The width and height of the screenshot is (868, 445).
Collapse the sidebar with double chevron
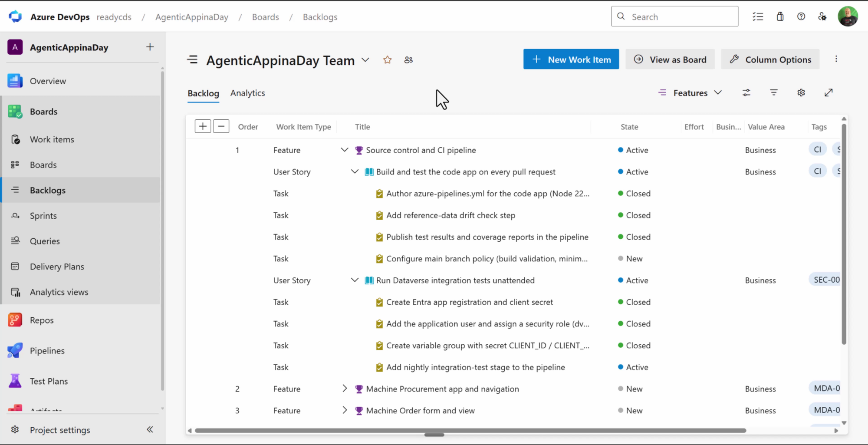click(x=150, y=429)
